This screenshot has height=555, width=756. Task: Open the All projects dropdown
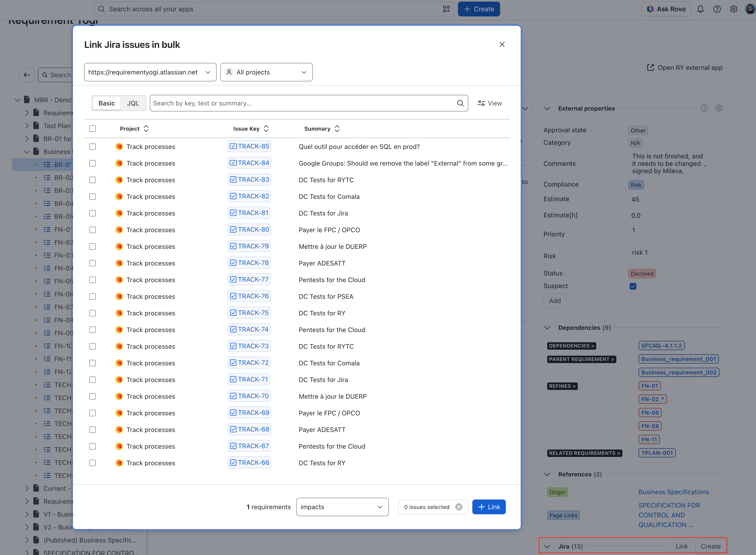266,72
